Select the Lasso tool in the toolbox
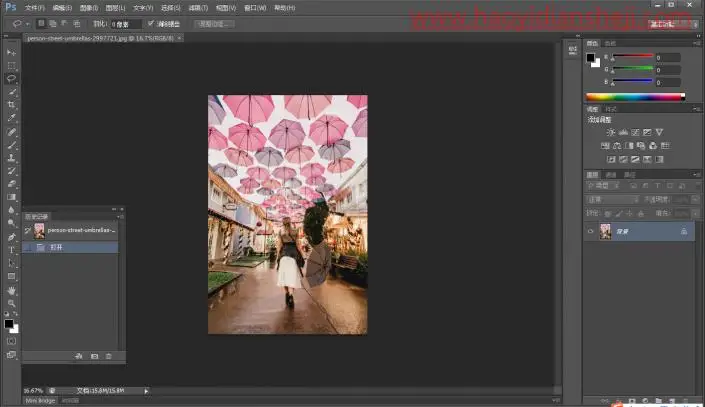 [11, 79]
